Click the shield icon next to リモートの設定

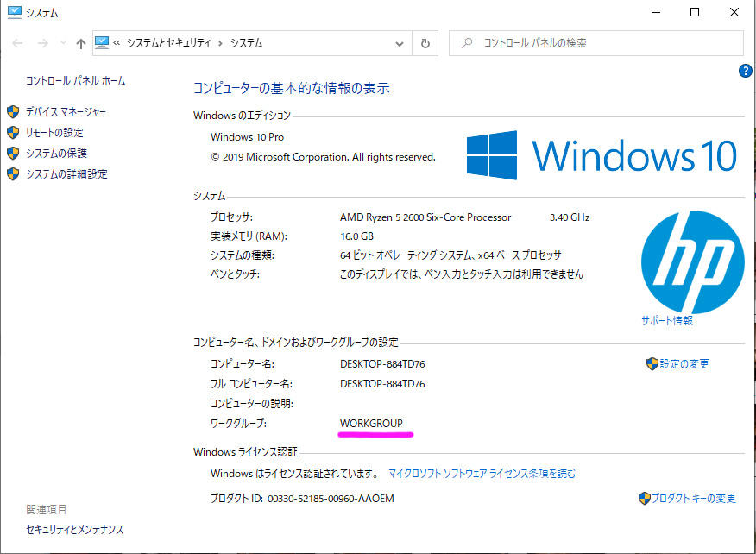pyautogui.click(x=13, y=133)
